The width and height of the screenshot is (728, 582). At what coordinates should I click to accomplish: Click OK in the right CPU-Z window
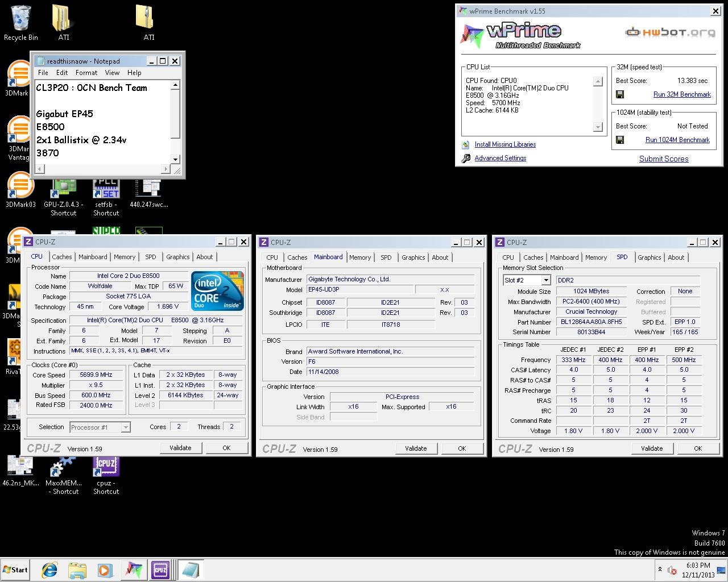coord(698,448)
